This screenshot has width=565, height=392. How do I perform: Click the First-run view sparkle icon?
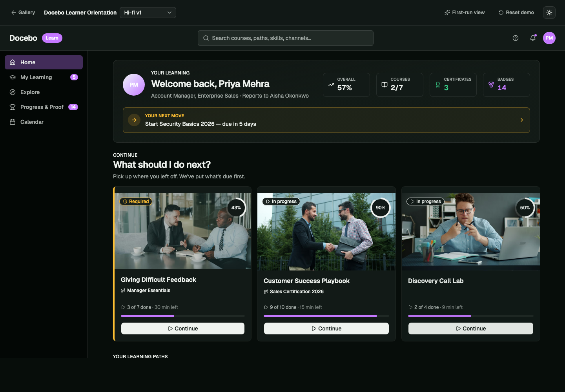point(447,13)
